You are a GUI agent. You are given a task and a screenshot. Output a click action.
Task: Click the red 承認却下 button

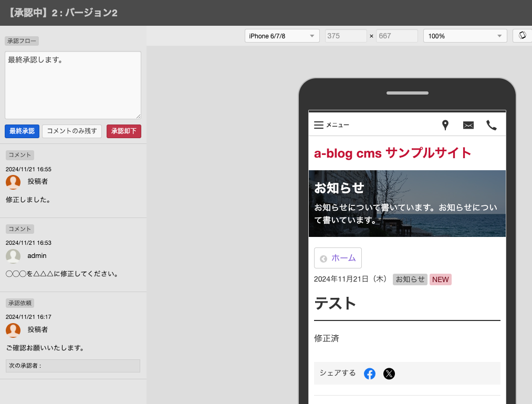[x=124, y=131]
